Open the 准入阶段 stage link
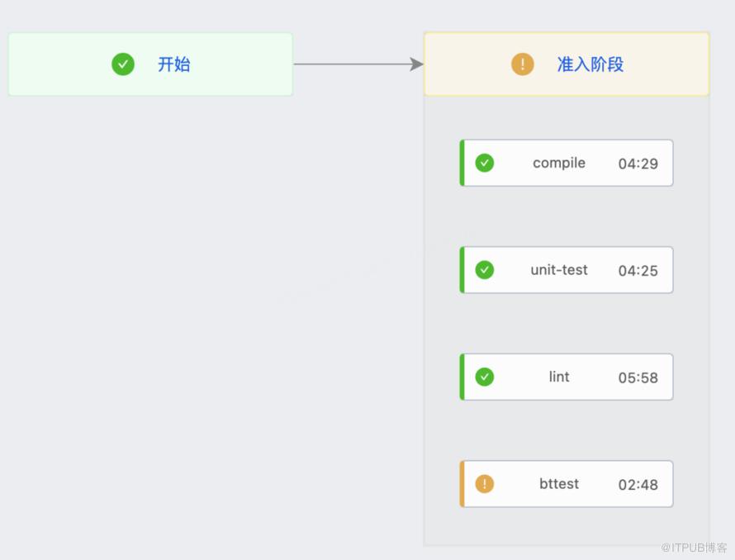The width and height of the screenshot is (735, 560). (x=590, y=64)
